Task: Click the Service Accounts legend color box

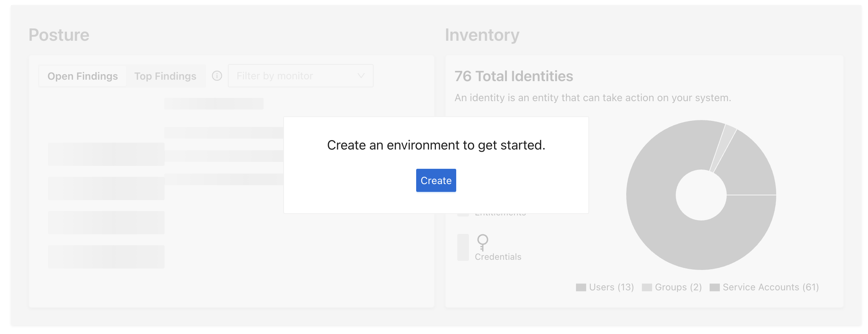Action: click(714, 287)
